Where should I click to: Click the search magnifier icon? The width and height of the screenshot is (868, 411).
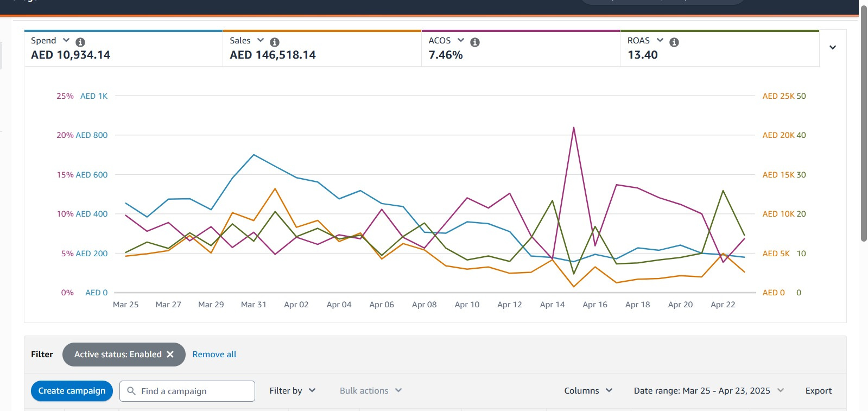(x=131, y=391)
